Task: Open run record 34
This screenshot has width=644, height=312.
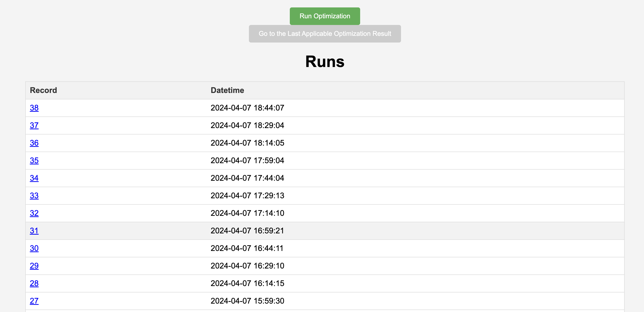Action: pos(34,178)
